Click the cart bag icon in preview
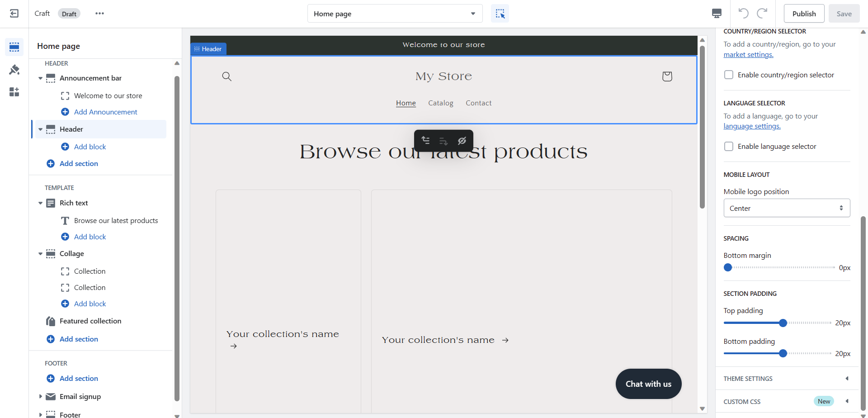The height and width of the screenshot is (418, 868). (667, 76)
